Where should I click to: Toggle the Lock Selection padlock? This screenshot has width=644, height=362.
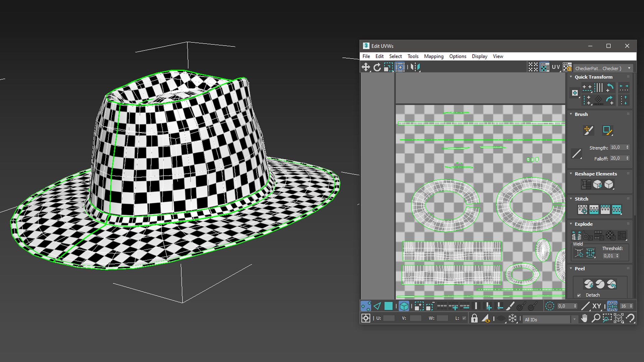pos(474,318)
